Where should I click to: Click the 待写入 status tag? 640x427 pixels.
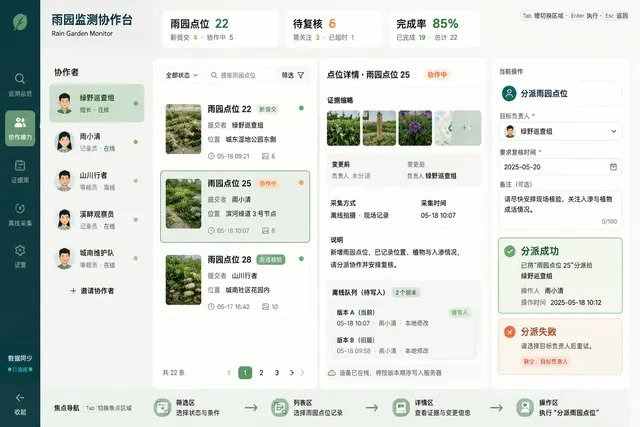tap(460, 313)
